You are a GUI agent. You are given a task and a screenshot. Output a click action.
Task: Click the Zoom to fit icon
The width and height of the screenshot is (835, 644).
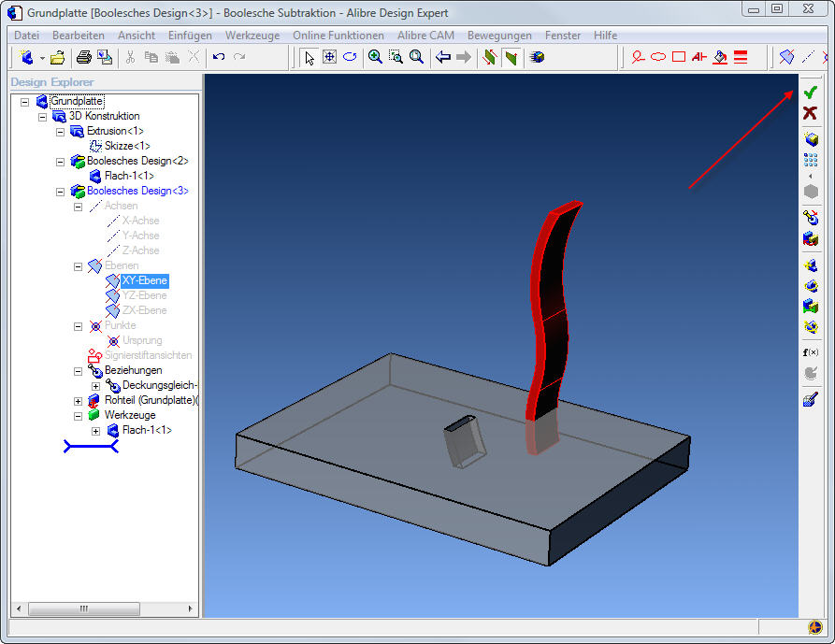pos(416,57)
